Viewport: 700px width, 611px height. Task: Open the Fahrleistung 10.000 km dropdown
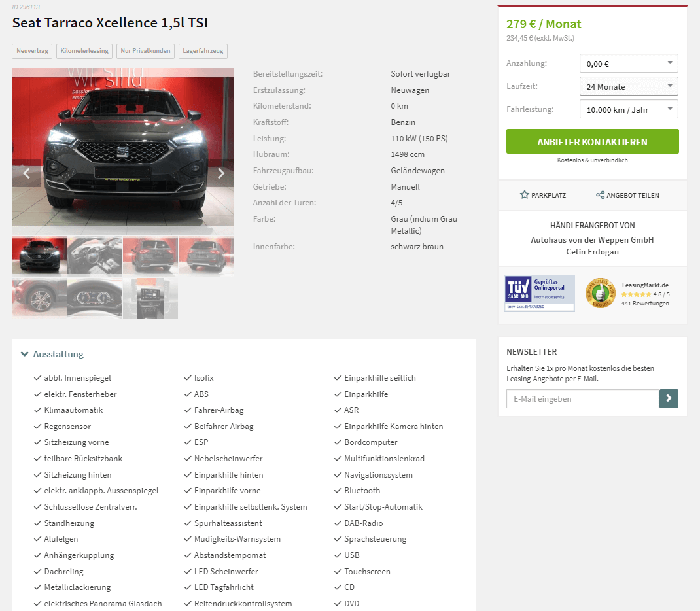click(x=629, y=109)
